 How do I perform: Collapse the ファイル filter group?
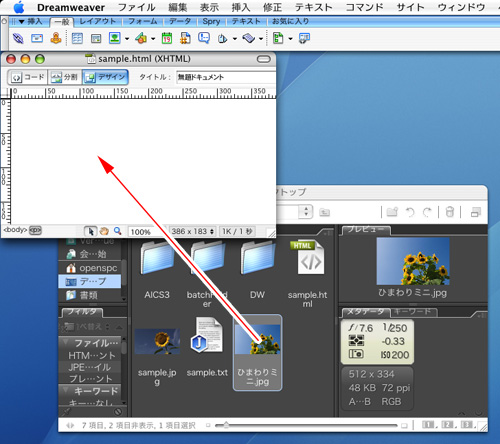click(x=66, y=342)
